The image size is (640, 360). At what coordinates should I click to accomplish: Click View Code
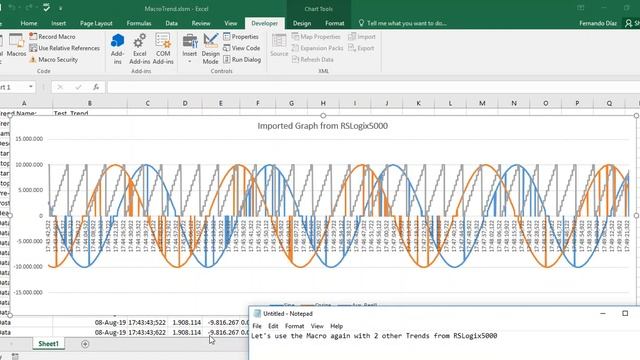tap(242, 48)
